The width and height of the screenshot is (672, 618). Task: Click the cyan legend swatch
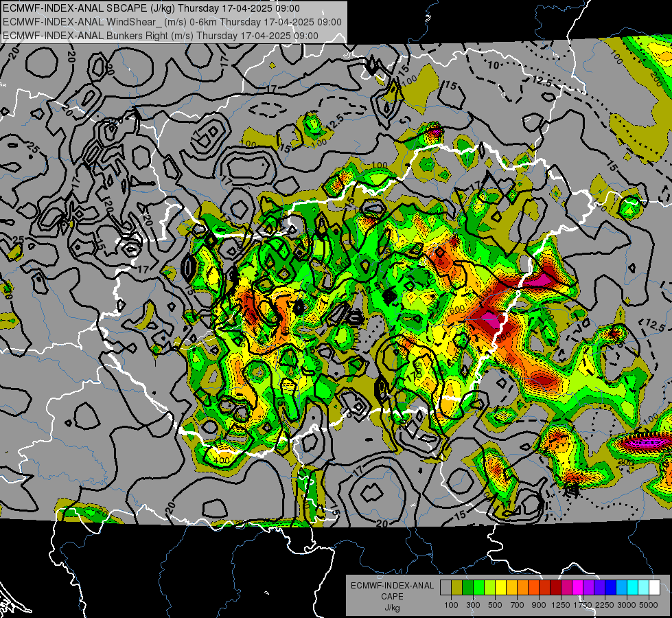[633, 587]
